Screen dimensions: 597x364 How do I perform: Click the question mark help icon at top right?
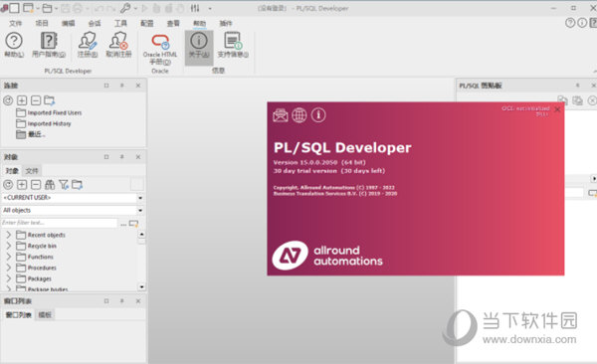(570, 23)
